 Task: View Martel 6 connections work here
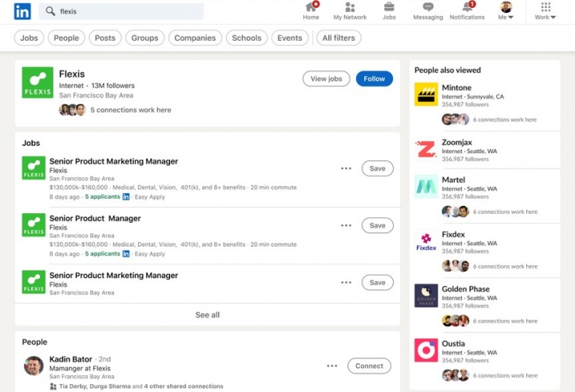click(x=505, y=212)
